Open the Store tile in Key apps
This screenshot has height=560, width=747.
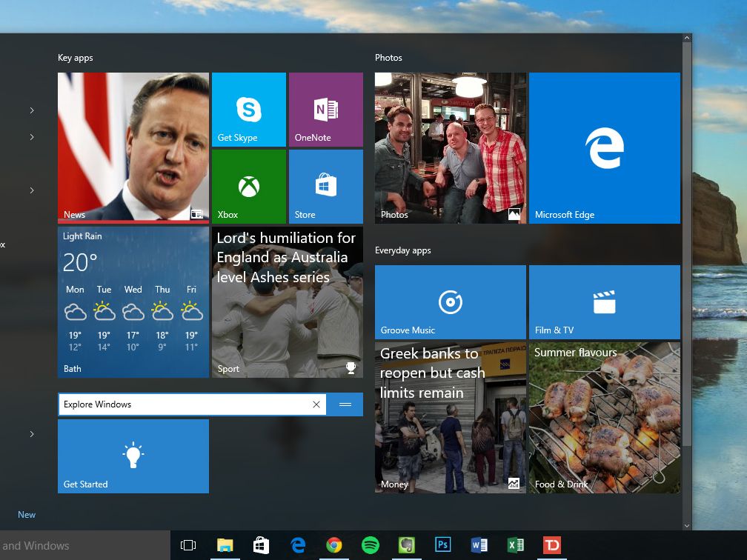326,187
